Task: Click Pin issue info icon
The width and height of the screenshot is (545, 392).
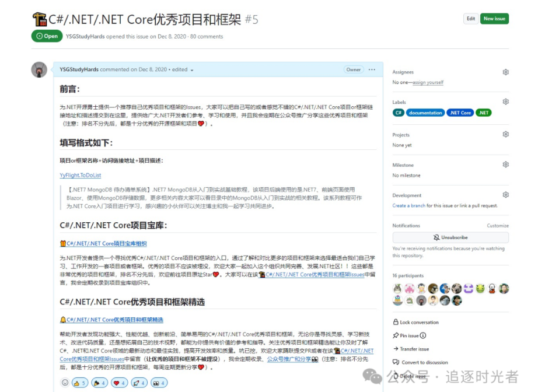Action: (423, 335)
